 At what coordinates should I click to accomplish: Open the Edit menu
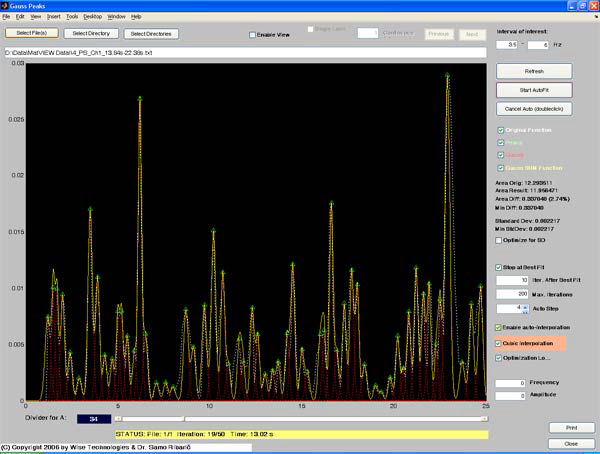coord(20,17)
